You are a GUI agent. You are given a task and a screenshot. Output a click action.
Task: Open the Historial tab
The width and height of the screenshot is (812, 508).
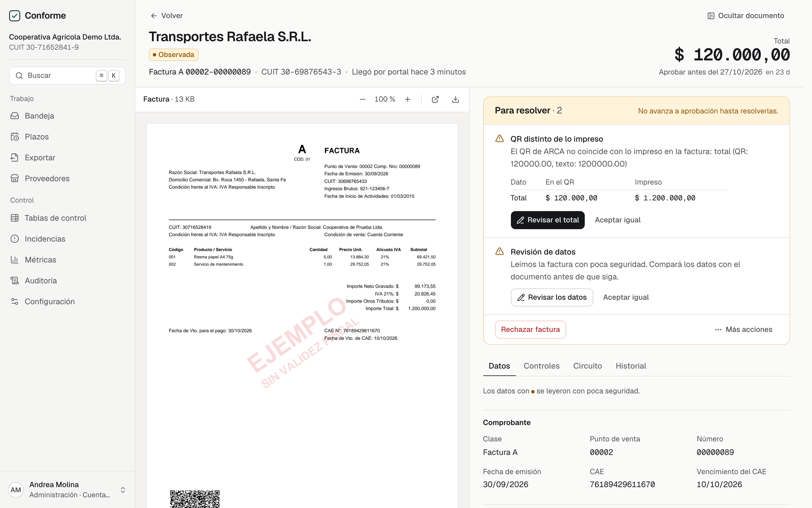tap(631, 366)
